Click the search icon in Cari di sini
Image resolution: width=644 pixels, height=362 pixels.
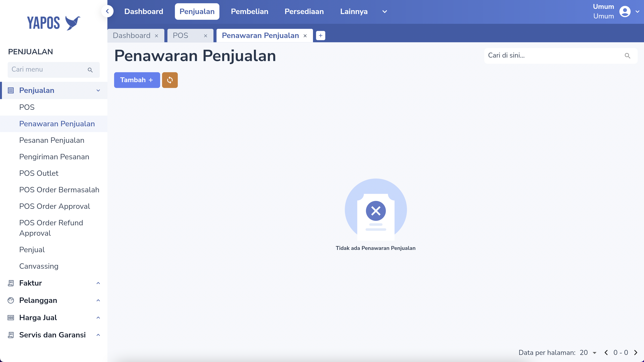(x=628, y=56)
